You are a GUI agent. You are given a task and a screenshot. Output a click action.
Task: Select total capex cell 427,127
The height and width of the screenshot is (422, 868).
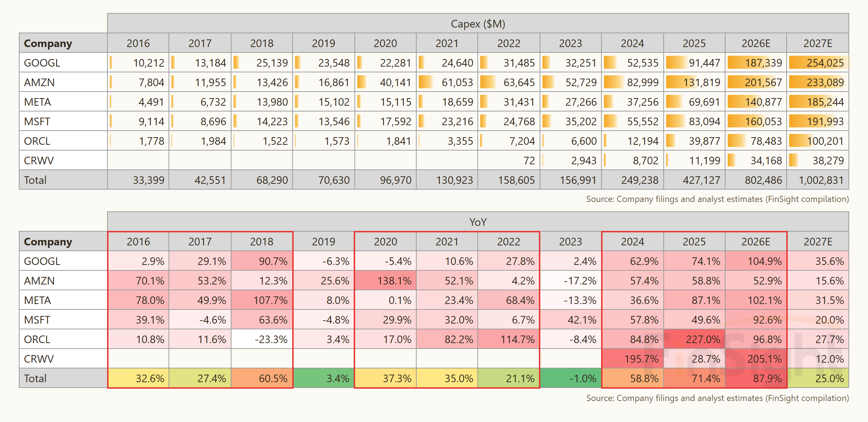click(x=694, y=180)
